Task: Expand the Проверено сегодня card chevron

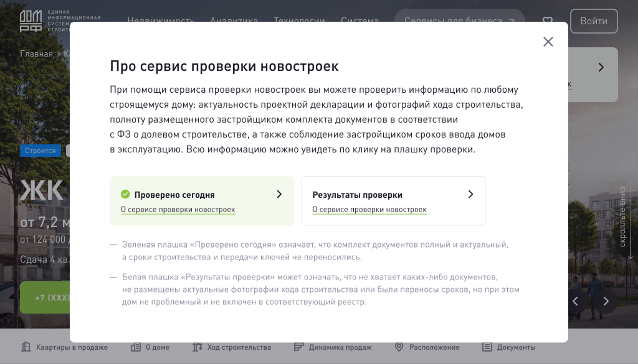Action: 279,195
